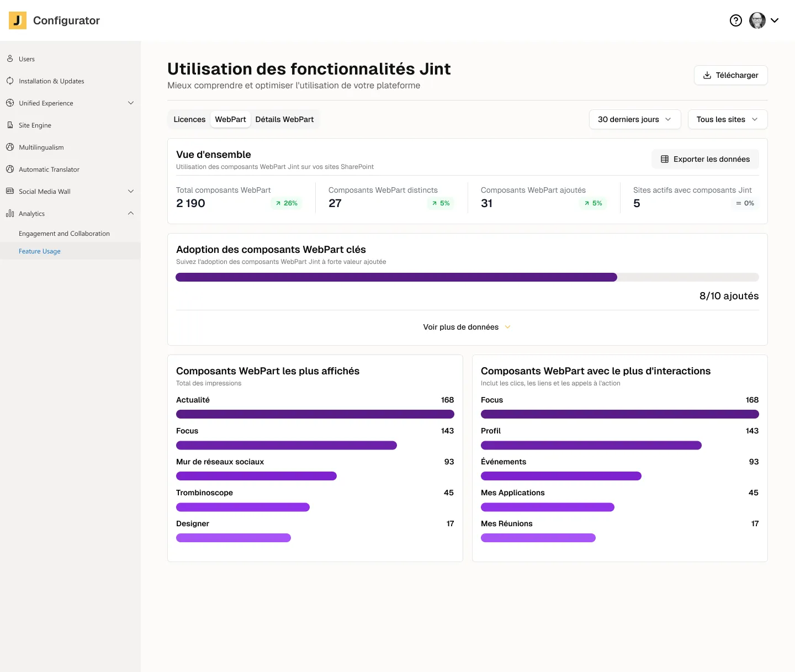Click the Users sidebar icon
Screen dimensions: 795x672
(10, 59)
